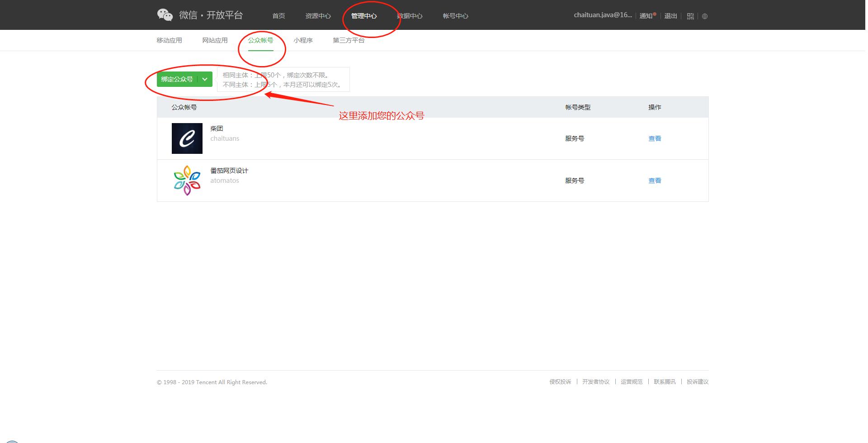The height and width of the screenshot is (443, 868).
Task: Open the 管理中心 menu
Action: coord(363,16)
